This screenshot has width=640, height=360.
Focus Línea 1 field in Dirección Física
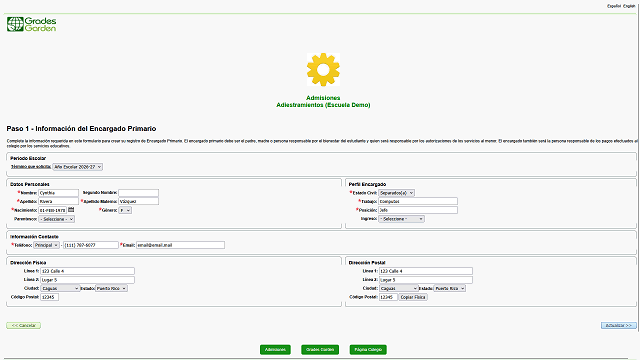click(87, 271)
